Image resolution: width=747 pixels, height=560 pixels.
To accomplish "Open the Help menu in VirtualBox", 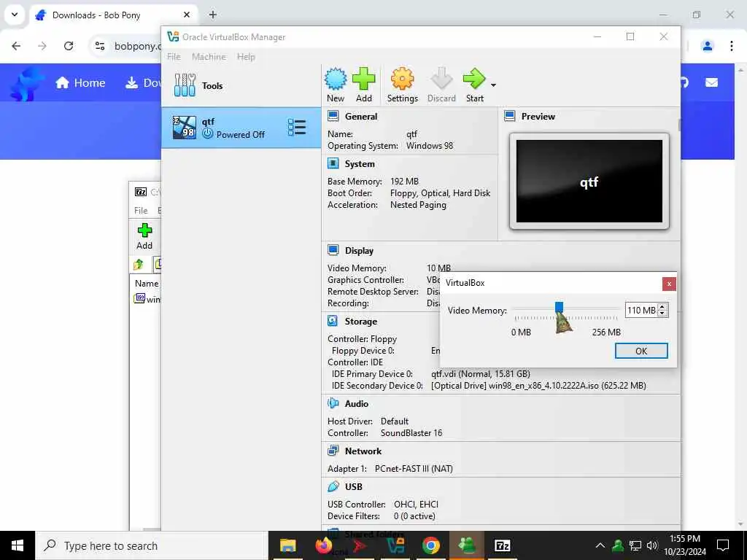I will pos(246,57).
